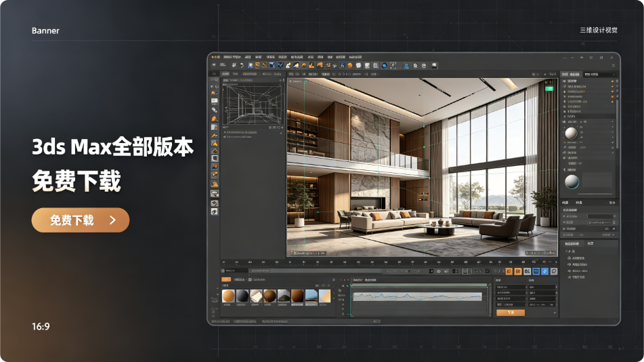Select the landscape sky material thumbnail
The width and height of the screenshot is (644, 362).
coord(312,296)
